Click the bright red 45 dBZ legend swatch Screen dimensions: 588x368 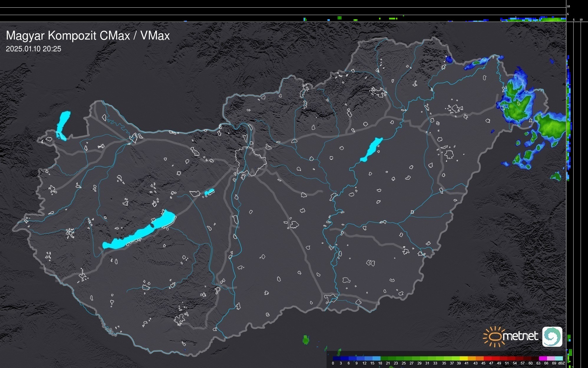point(487,358)
